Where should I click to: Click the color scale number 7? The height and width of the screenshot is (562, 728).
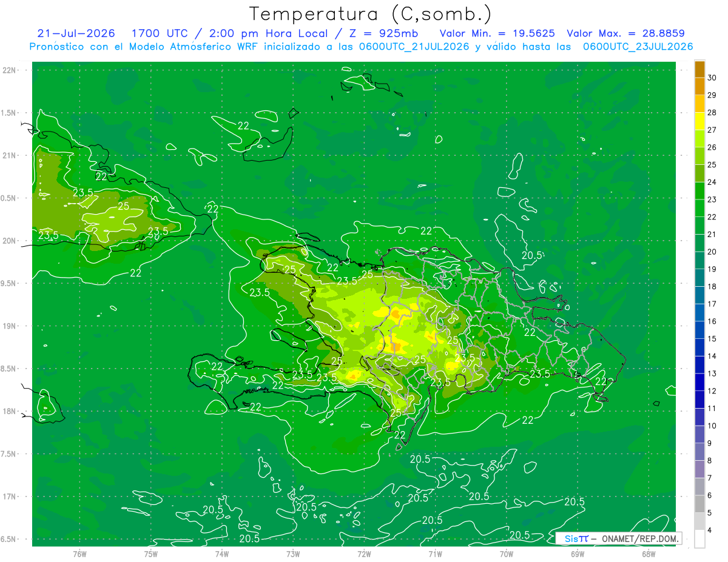pyautogui.click(x=711, y=478)
